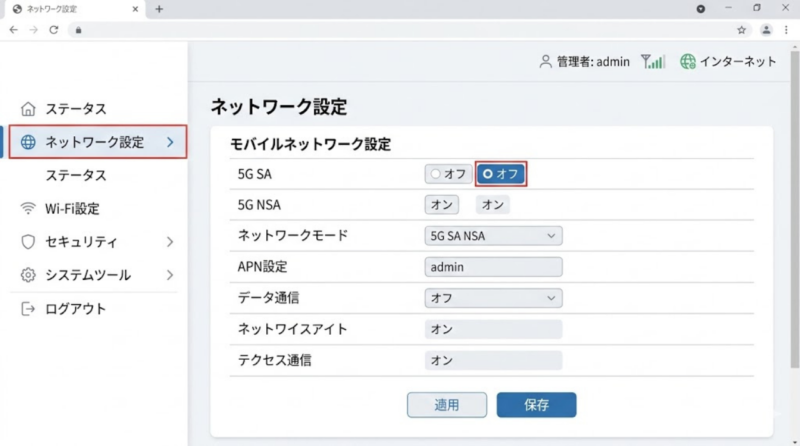Click the bordered 5G NSA オン option
Viewport: 800px width, 446px height.
pyautogui.click(x=441, y=205)
